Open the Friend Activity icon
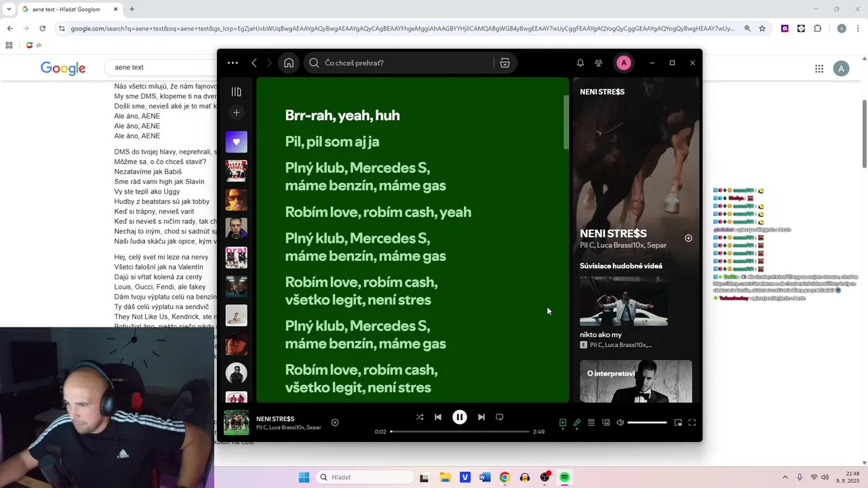 tap(599, 63)
